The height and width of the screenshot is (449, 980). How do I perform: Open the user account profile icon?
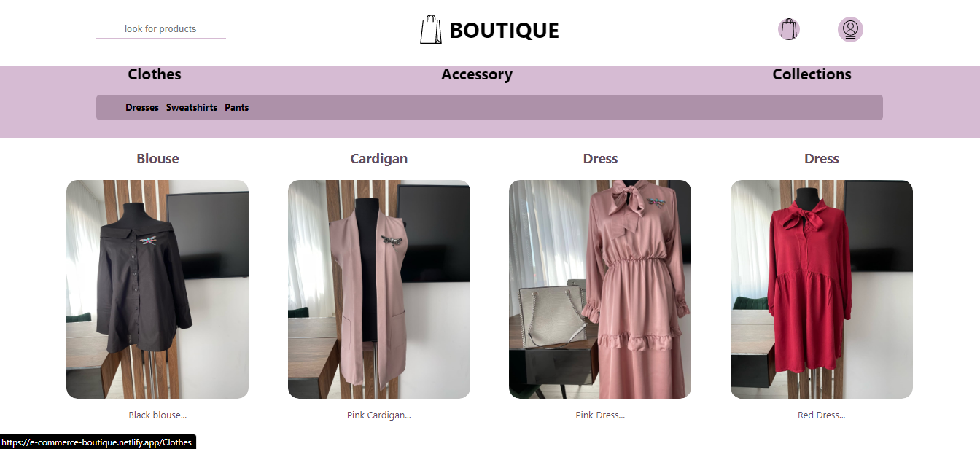tap(850, 29)
